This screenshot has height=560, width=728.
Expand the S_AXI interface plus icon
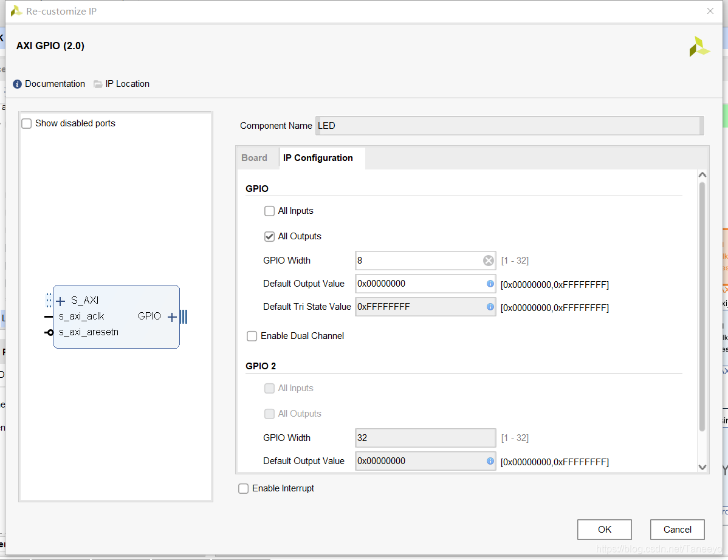coord(60,301)
